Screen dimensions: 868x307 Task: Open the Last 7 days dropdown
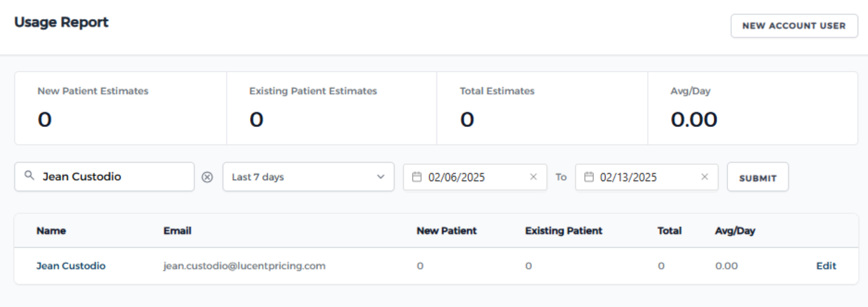(308, 177)
